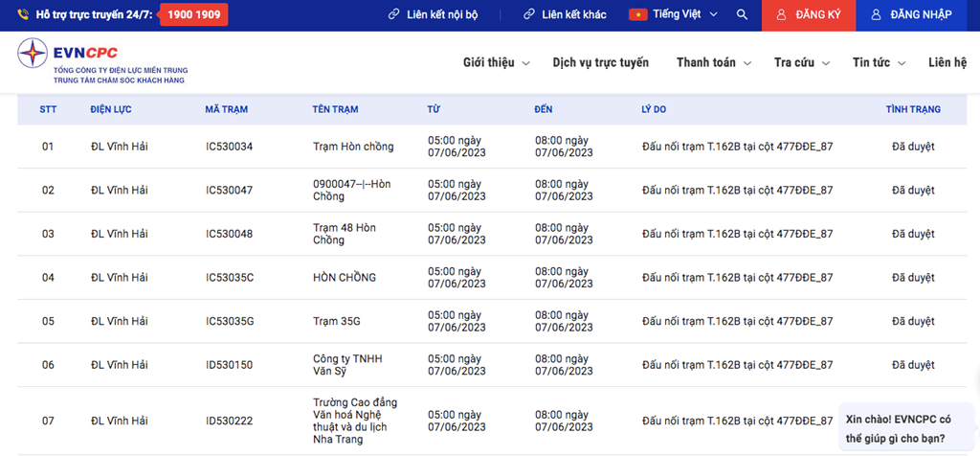
Task: Open the EVNCPC chat greeting bubble
Action: [x=904, y=429]
